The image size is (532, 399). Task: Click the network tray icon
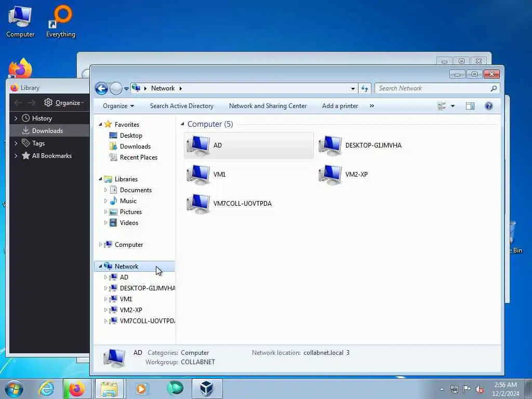(454, 390)
